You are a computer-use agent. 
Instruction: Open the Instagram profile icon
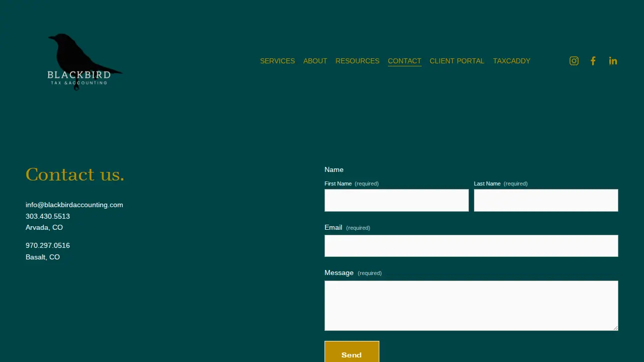click(x=574, y=61)
